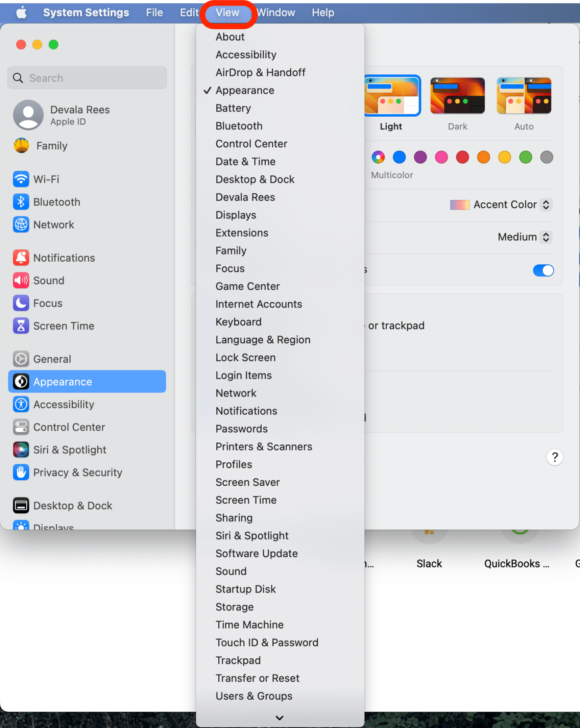Choose the Auto appearance mode

(x=523, y=96)
